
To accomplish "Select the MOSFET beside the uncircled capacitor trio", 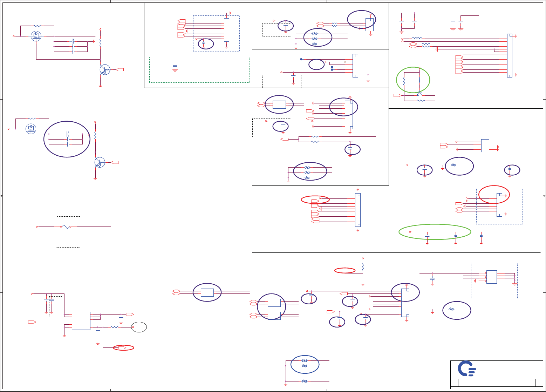I will pyautogui.click(x=36, y=36).
